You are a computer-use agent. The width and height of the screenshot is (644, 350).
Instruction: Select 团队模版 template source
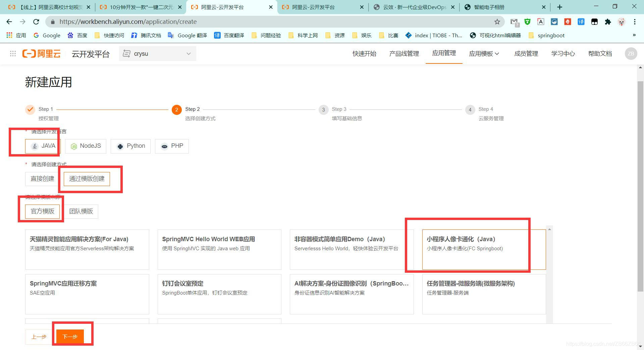(81, 211)
